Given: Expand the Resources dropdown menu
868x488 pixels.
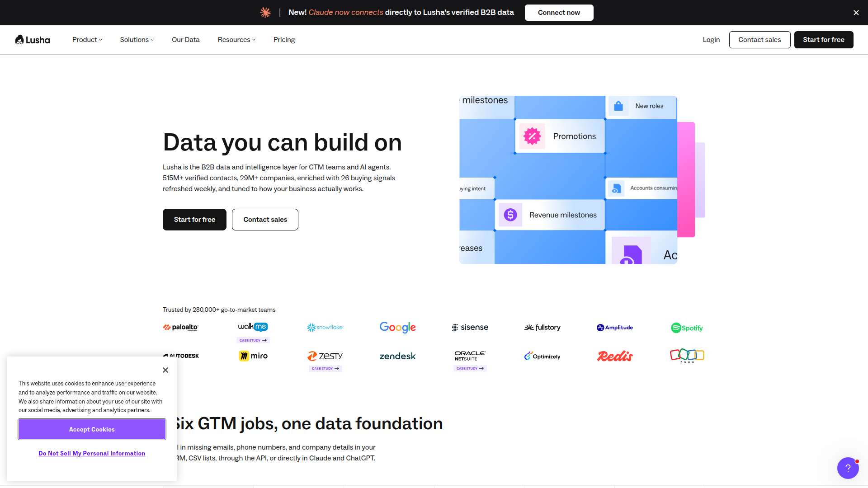Looking at the screenshot, I should pos(236,40).
